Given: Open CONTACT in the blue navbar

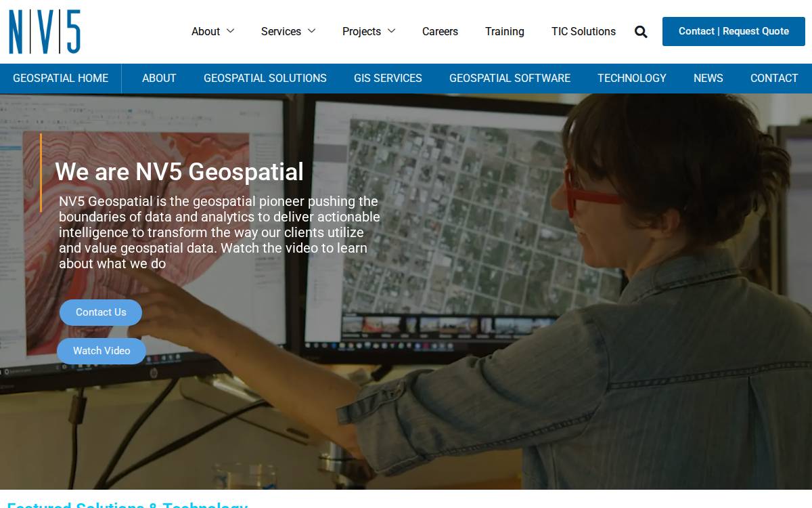Looking at the screenshot, I should tap(774, 78).
